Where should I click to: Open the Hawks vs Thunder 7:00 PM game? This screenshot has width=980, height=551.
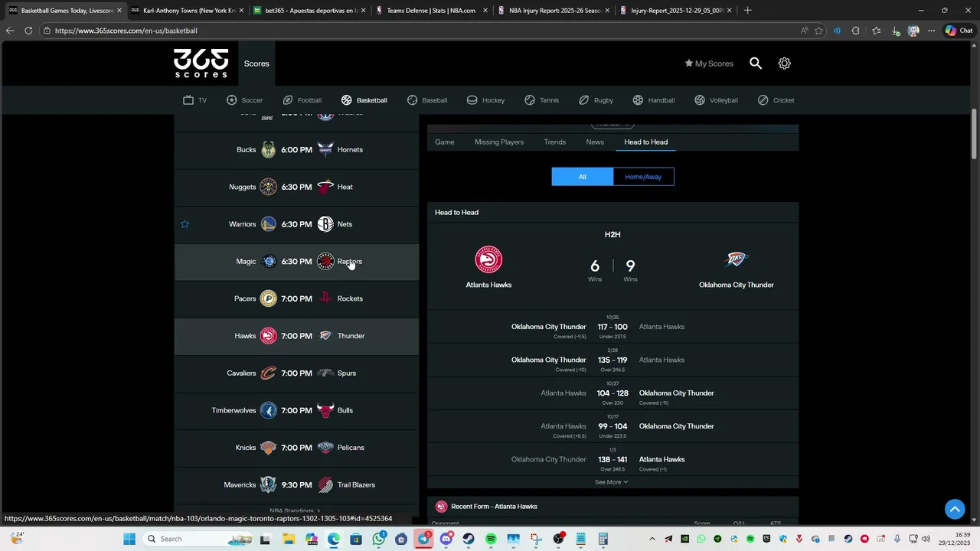click(x=296, y=336)
